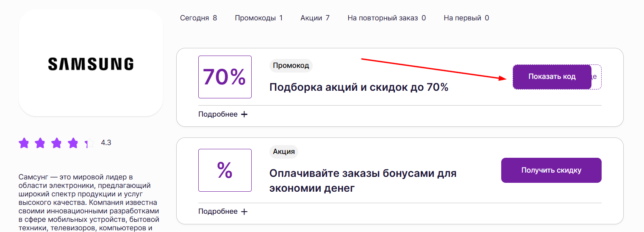Click the second rating star

click(x=40, y=143)
